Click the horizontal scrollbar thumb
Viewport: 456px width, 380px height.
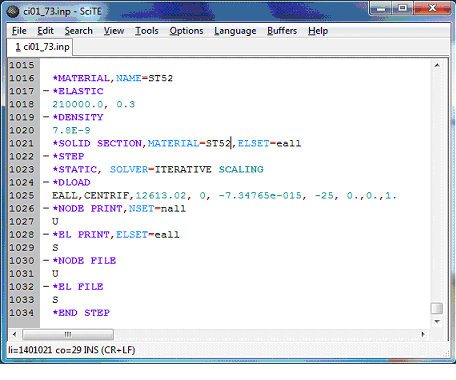[68, 334]
